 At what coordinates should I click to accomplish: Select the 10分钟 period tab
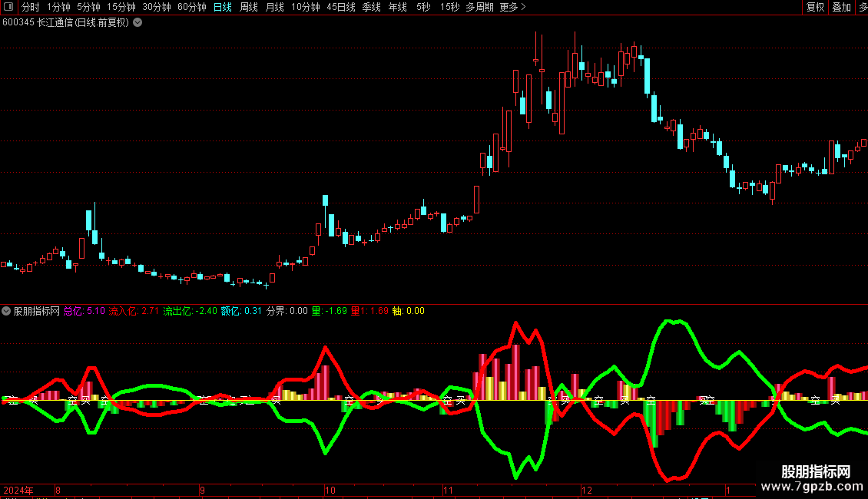306,7
